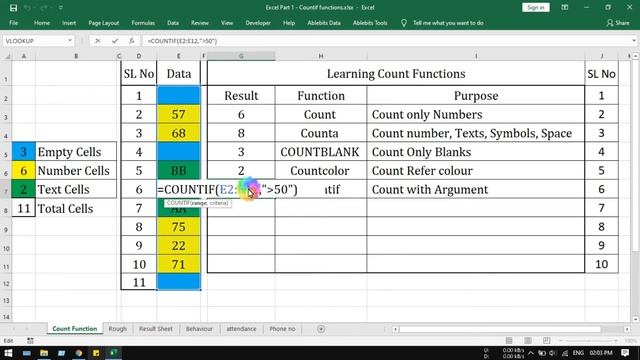Open Ribbon Display Options icon

pyautogui.click(x=564, y=7)
